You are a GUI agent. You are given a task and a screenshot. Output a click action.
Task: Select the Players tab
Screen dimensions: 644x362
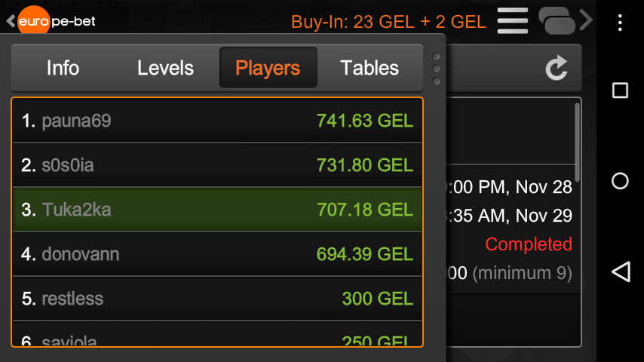tap(268, 68)
